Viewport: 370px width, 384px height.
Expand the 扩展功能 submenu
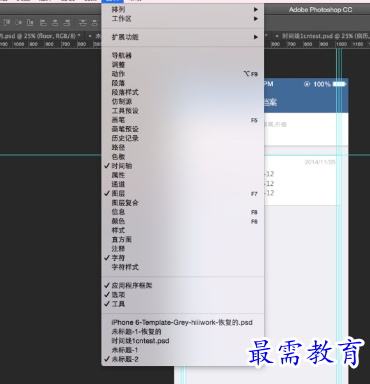[183, 37]
